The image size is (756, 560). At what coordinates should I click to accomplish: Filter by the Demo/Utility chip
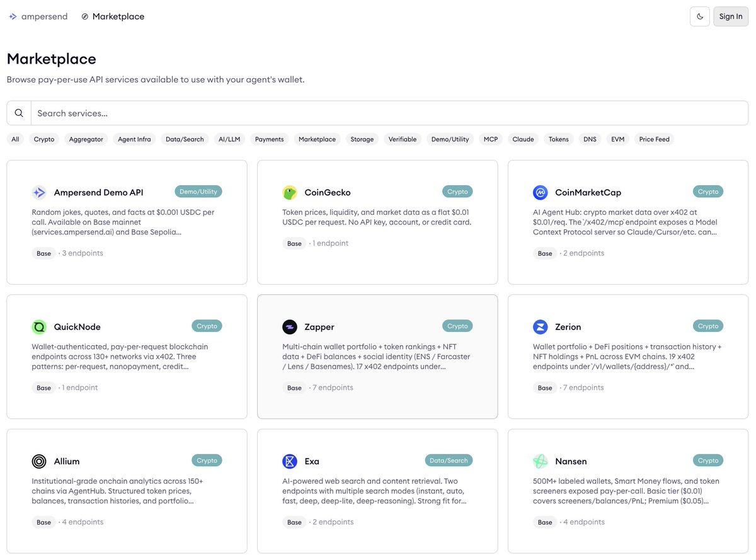pyautogui.click(x=450, y=139)
